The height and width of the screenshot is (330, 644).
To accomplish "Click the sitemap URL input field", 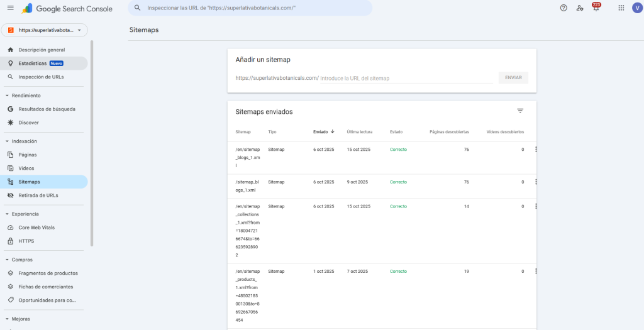I will [406, 79].
